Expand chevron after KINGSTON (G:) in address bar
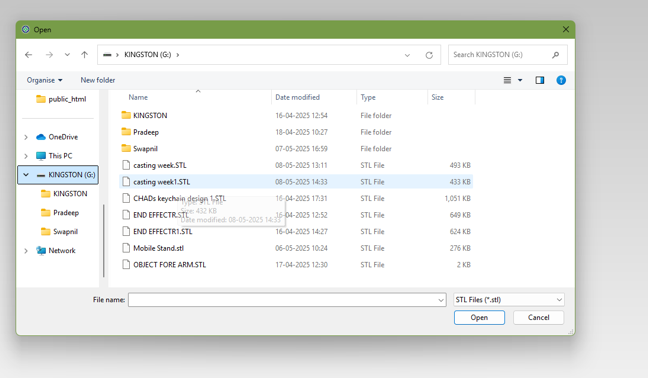Image resolution: width=648 pixels, height=378 pixels. (x=178, y=55)
